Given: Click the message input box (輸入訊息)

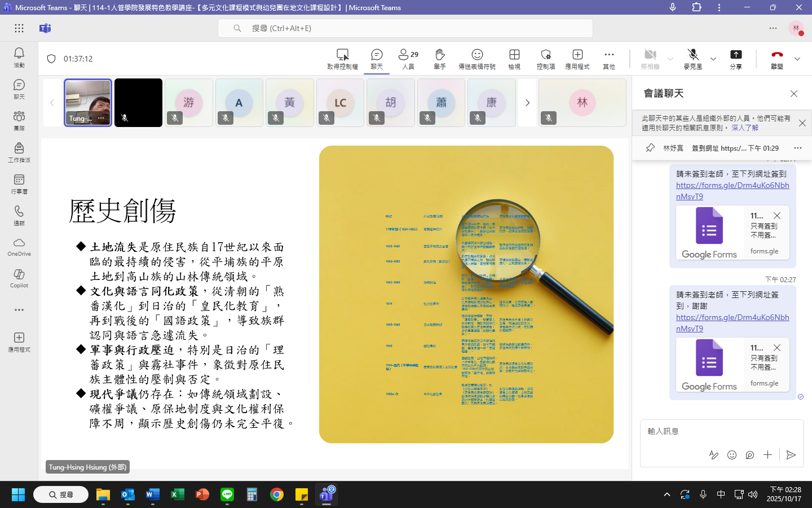Looking at the screenshot, I should point(721,431).
